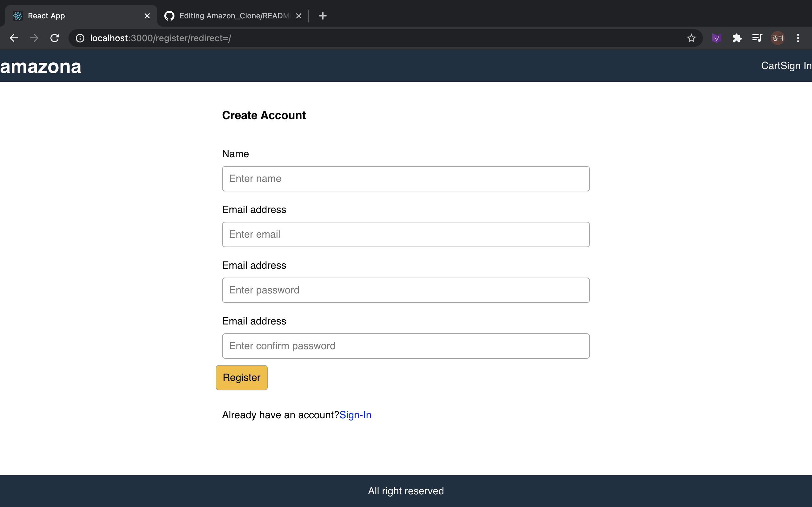Open a new tab with the plus button

(x=323, y=16)
